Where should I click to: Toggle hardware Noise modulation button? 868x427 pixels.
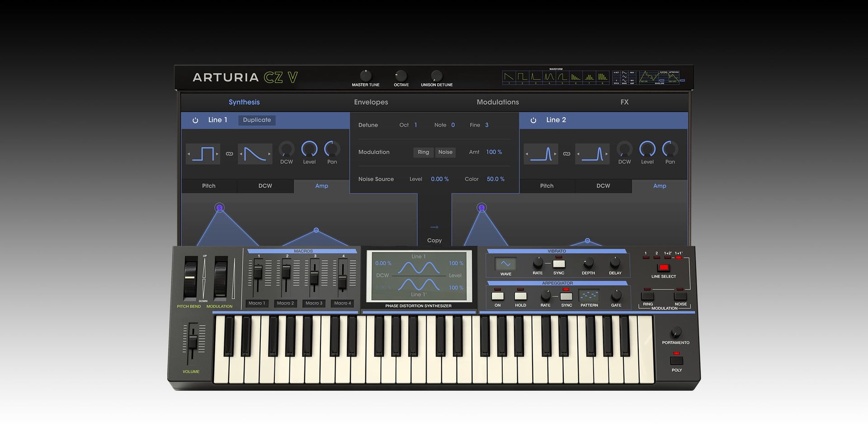[x=680, y=296]
